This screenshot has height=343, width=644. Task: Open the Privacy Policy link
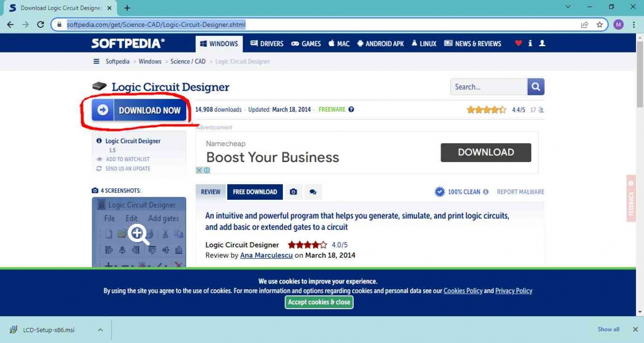click(x=514, y=291)
